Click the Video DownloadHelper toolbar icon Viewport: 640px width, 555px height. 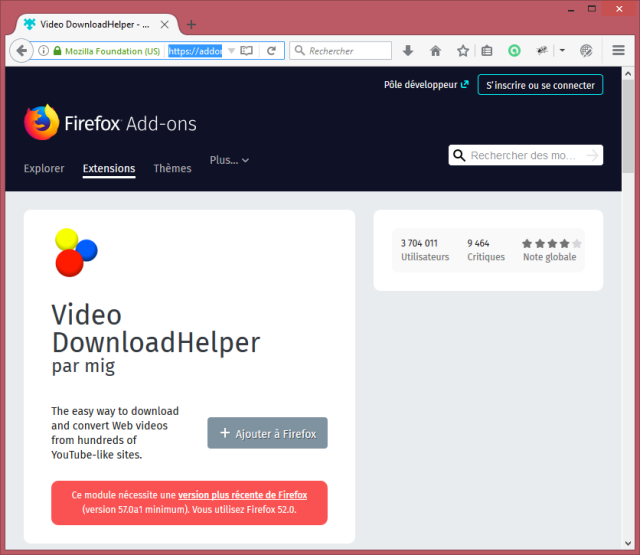coord(542,51)
